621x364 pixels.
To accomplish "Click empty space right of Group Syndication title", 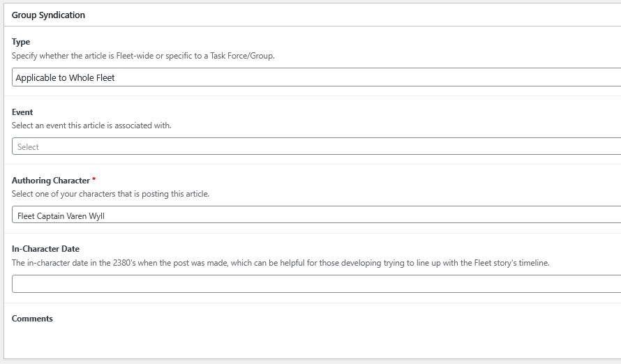I will [349, 15].
